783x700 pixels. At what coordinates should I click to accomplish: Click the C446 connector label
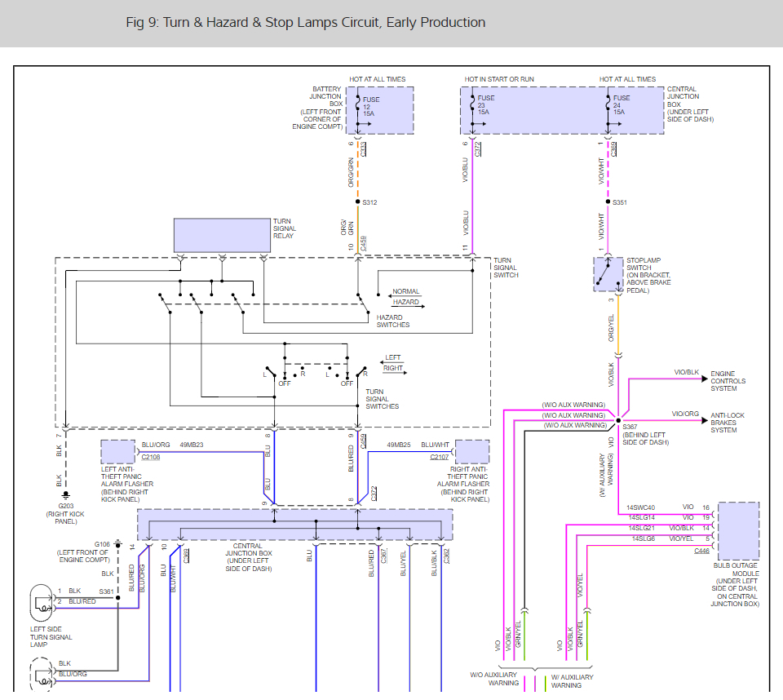(x=701, y=551)
